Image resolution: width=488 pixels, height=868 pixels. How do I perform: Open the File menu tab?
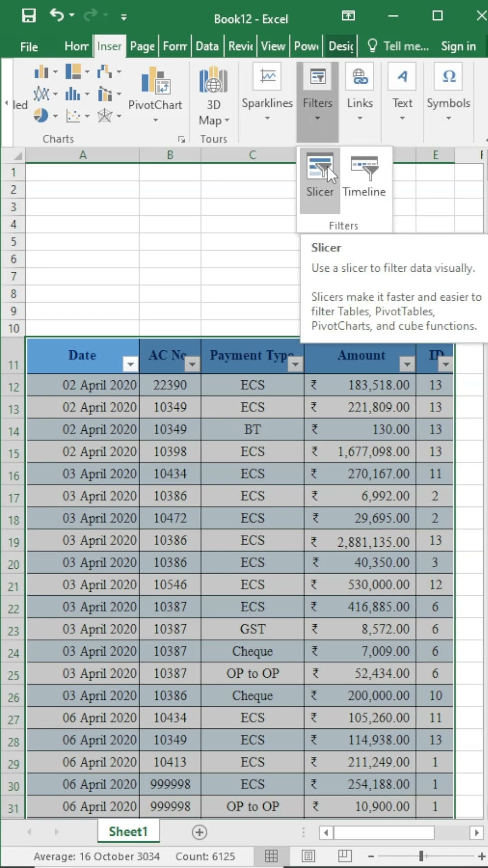click(x=29, y=47)
